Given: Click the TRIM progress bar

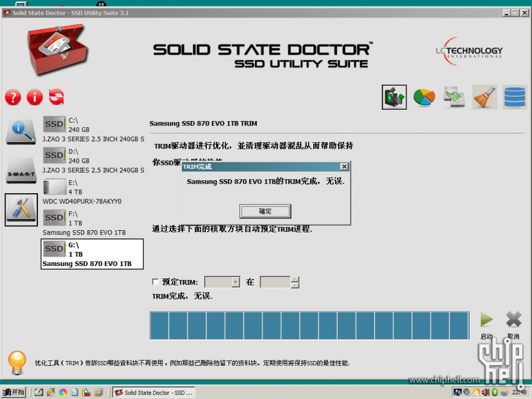Looking at the screenshot, I should tap(310, 325).
